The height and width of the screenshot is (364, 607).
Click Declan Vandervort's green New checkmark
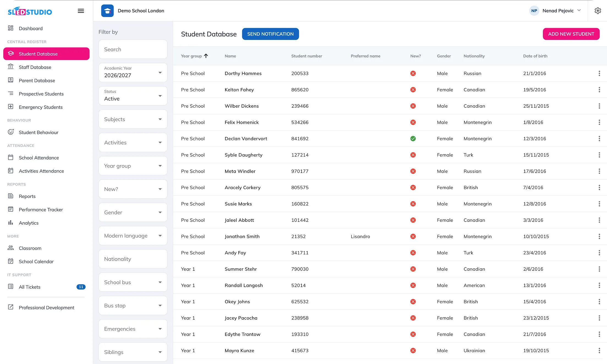413,139
